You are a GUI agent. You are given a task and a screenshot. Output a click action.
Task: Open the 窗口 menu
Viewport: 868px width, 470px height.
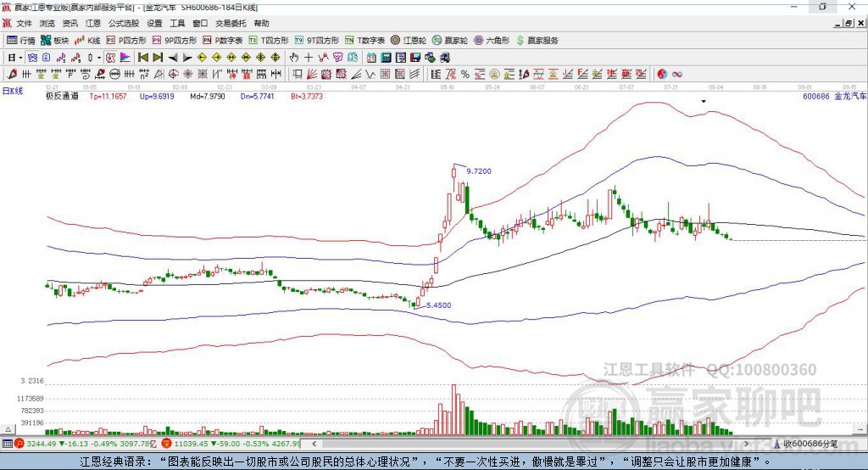[200, 23]
